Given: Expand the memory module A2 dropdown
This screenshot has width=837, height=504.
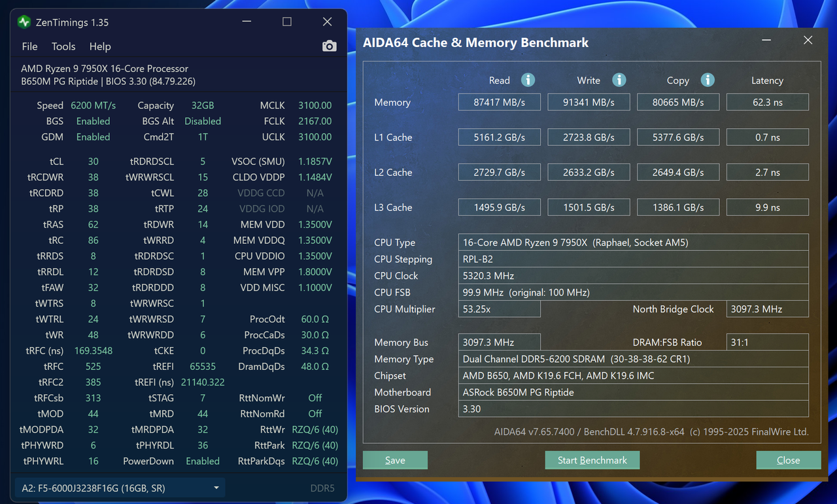Looking at the screenshot, I should [120, 488].
